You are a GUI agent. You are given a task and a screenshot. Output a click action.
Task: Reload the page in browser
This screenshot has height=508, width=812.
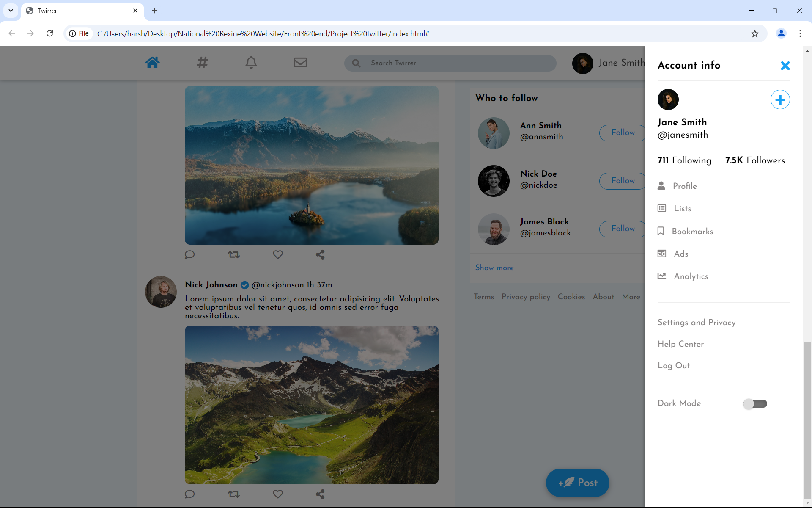pos(49,33)
